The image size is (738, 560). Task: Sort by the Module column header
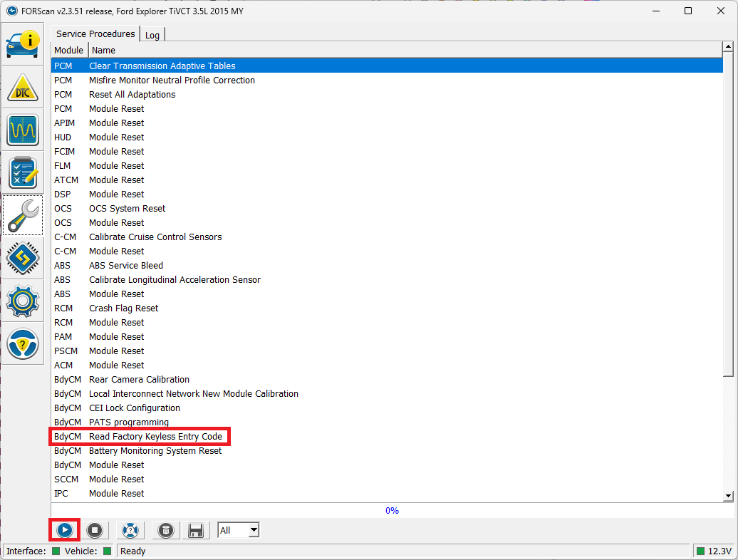pos(69,50)
